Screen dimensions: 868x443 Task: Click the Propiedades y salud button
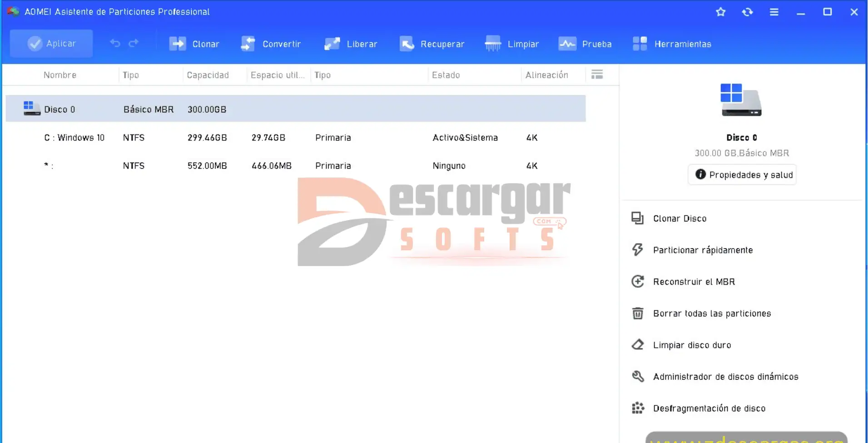pos(742,175)
